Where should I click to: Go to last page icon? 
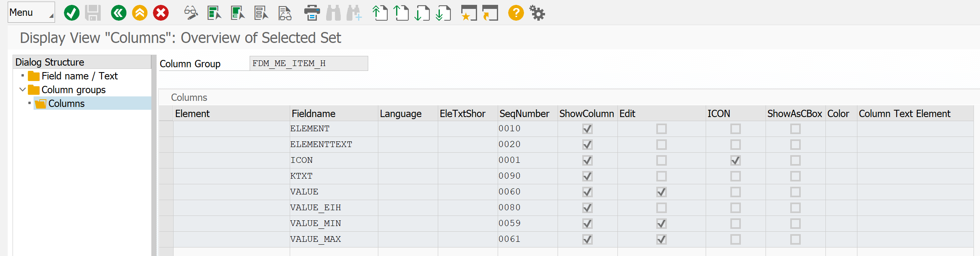[x=443, y=13]
